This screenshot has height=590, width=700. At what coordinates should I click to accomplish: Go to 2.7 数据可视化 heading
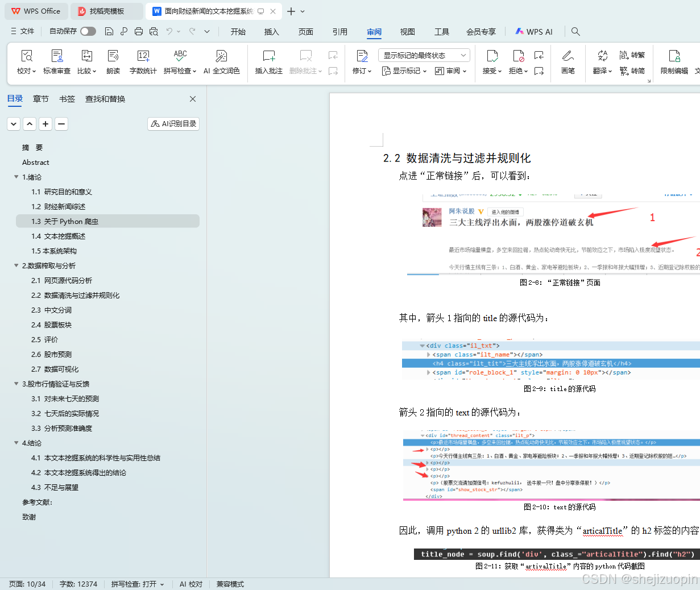(x=55, y=369)
